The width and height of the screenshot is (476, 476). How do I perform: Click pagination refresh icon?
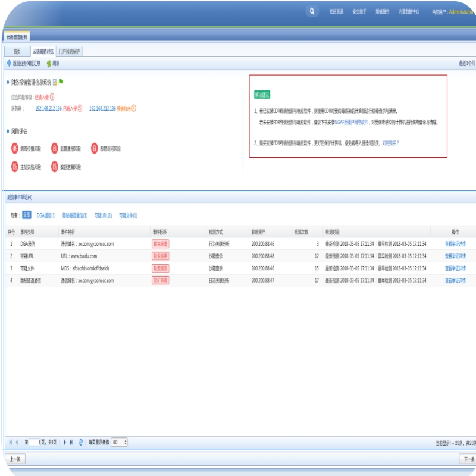click(x=80, y=442)
